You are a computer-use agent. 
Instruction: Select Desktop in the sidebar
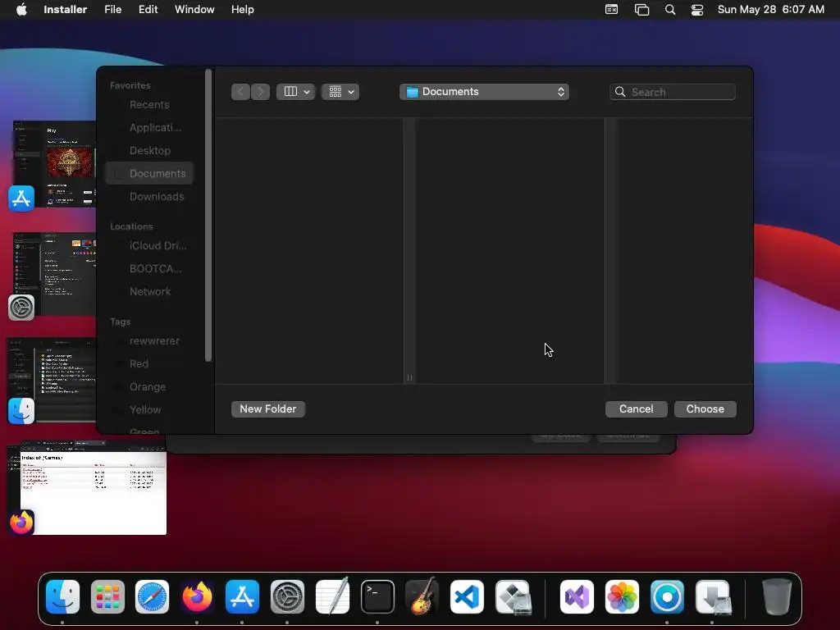(149, 151)
